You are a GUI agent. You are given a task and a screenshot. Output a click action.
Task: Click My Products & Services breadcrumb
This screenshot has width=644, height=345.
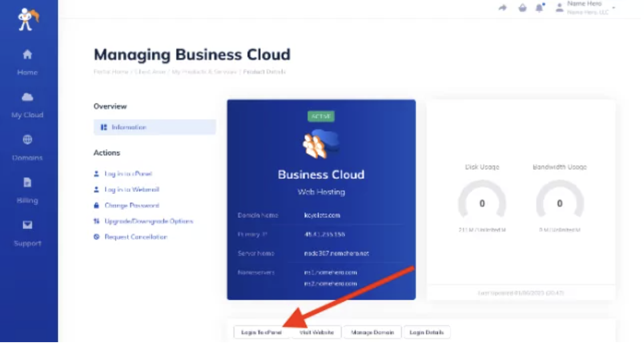point(204,71)
